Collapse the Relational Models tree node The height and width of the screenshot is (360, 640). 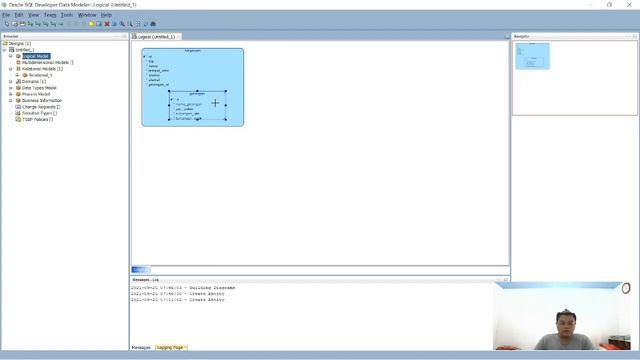click(x=11, y=69)
